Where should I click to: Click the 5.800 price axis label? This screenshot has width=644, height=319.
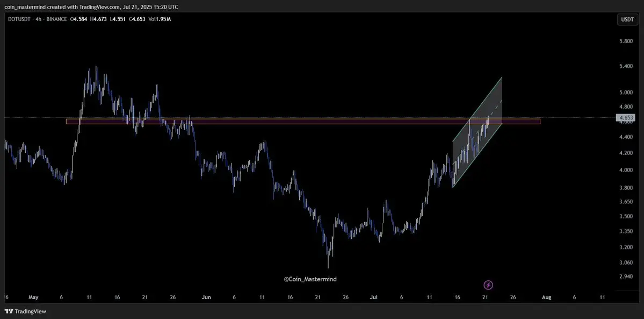(626, 41)
